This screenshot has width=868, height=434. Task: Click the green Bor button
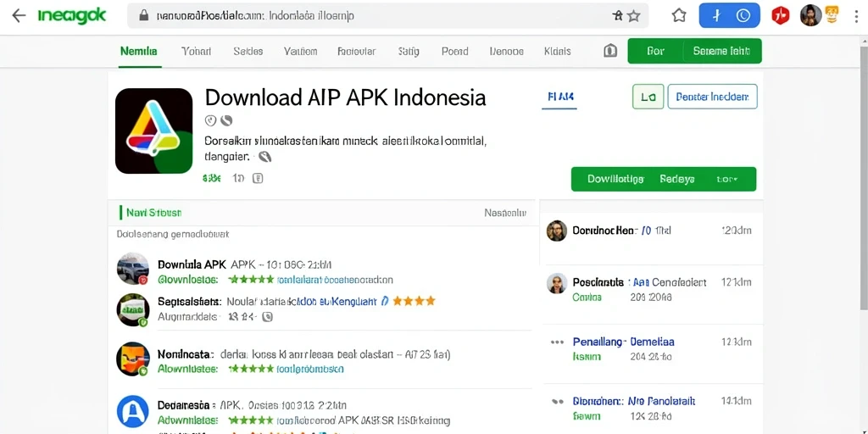click(x=655, y=52)
